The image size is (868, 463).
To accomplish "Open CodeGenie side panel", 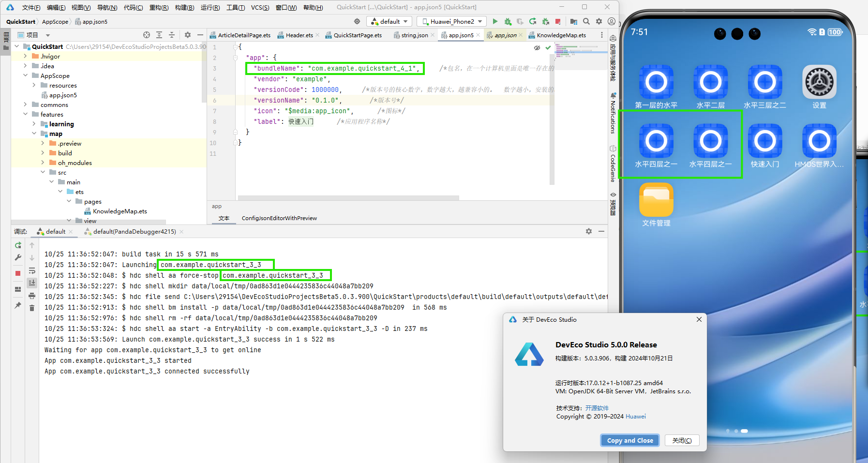I will 613,164.
